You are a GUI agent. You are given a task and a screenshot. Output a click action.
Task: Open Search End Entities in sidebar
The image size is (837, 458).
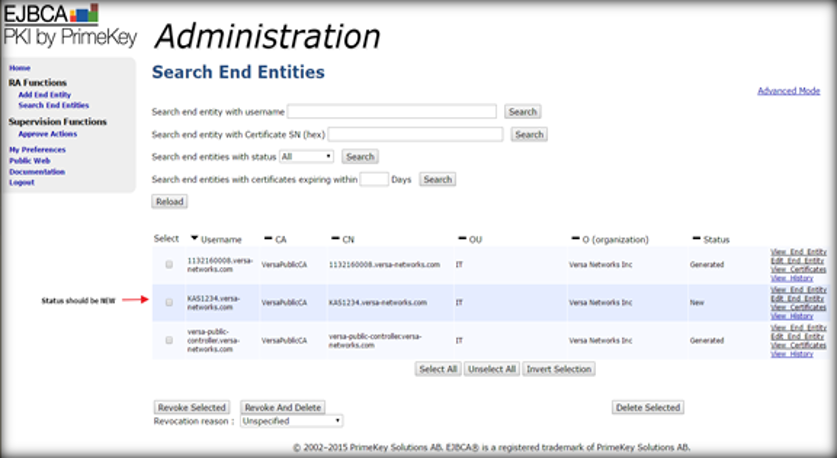pos(53,106)
